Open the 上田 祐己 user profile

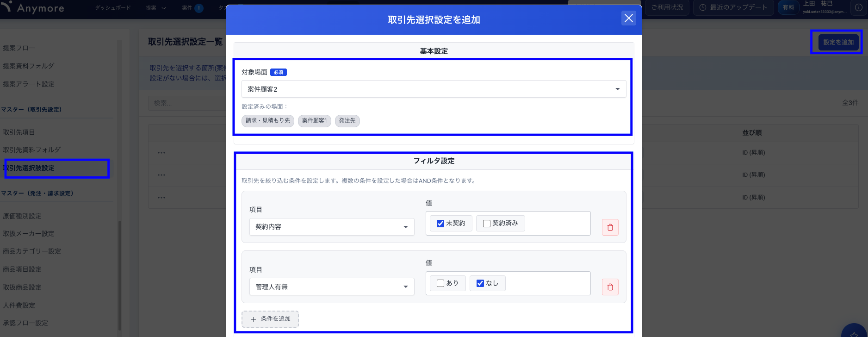click(x=825, y=7)
